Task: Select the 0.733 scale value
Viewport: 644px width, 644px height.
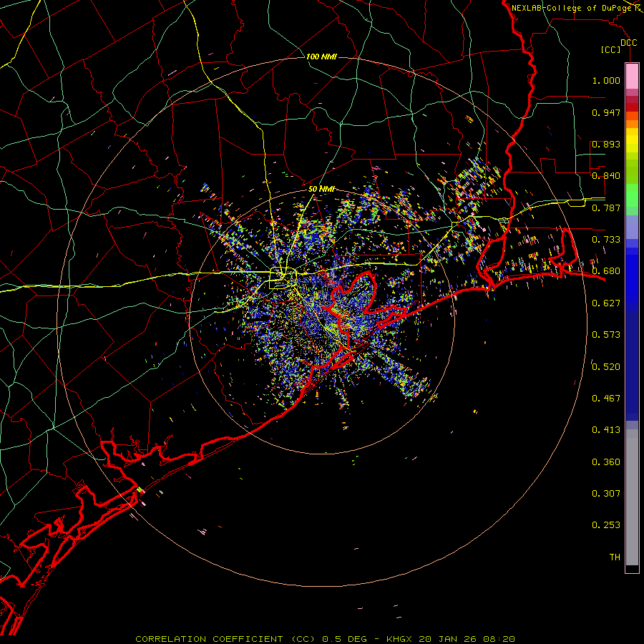Action: point(606,240)
